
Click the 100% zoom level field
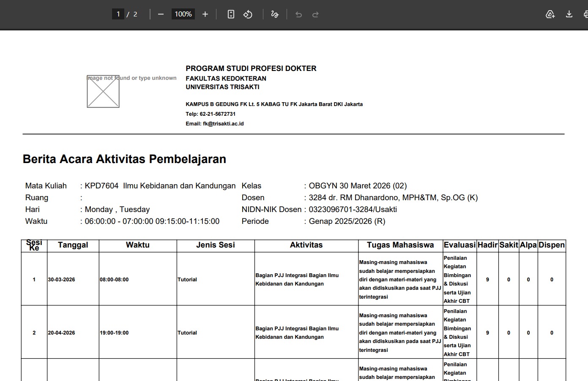point(183,14)
